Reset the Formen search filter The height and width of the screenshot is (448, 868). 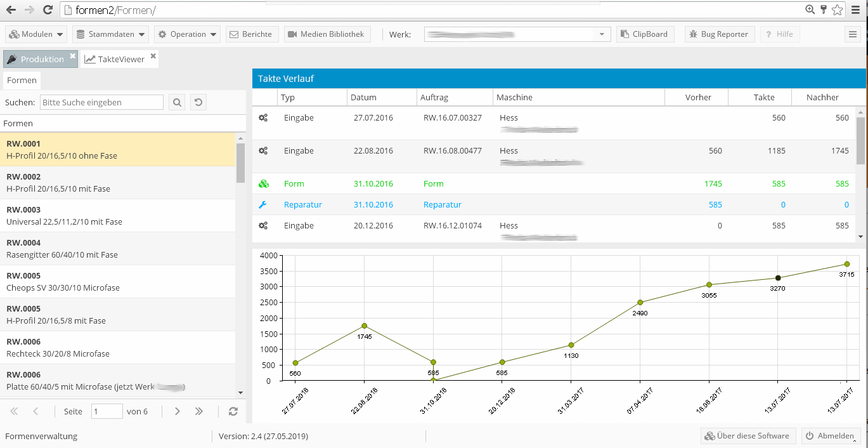(x=199, y=102)
